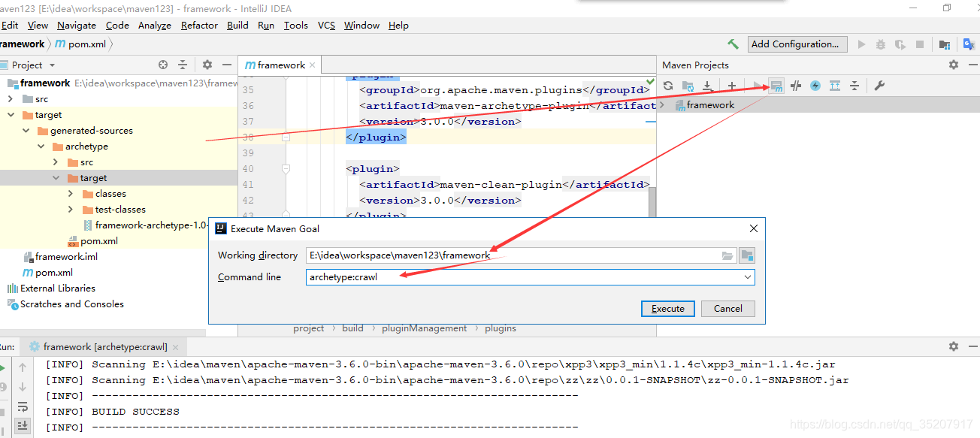Click the green Build Project hammer icon
Image resolution: width=980 pixels, height=438 pixels.
click(x=733, y=44)
